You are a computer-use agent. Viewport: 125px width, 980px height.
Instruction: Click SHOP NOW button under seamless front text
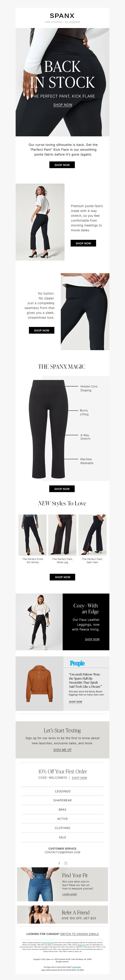[42, 330]
